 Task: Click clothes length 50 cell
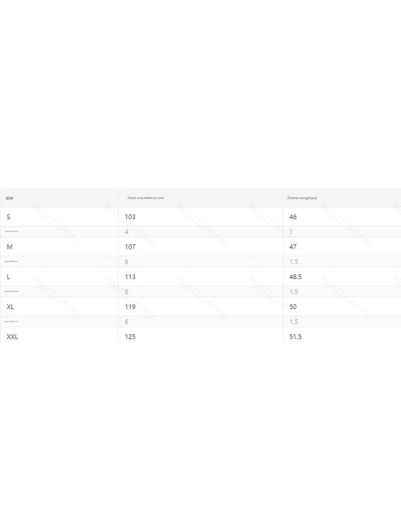tap(293, 307)
